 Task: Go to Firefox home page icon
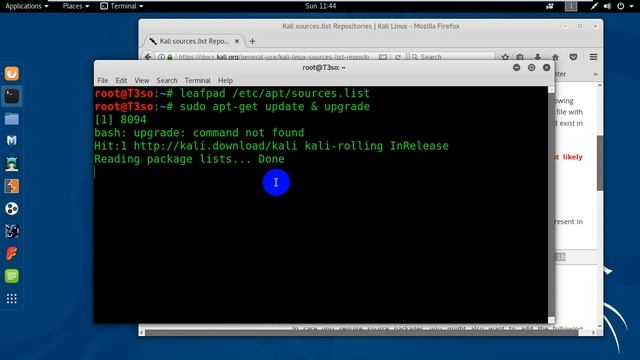pyautogui.click(x=556, y=57)
